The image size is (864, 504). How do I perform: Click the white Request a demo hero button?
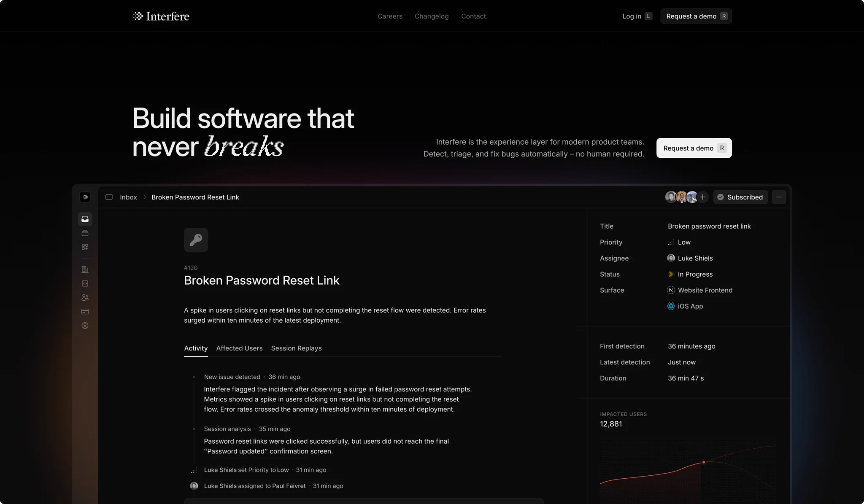tap(694, 148)
